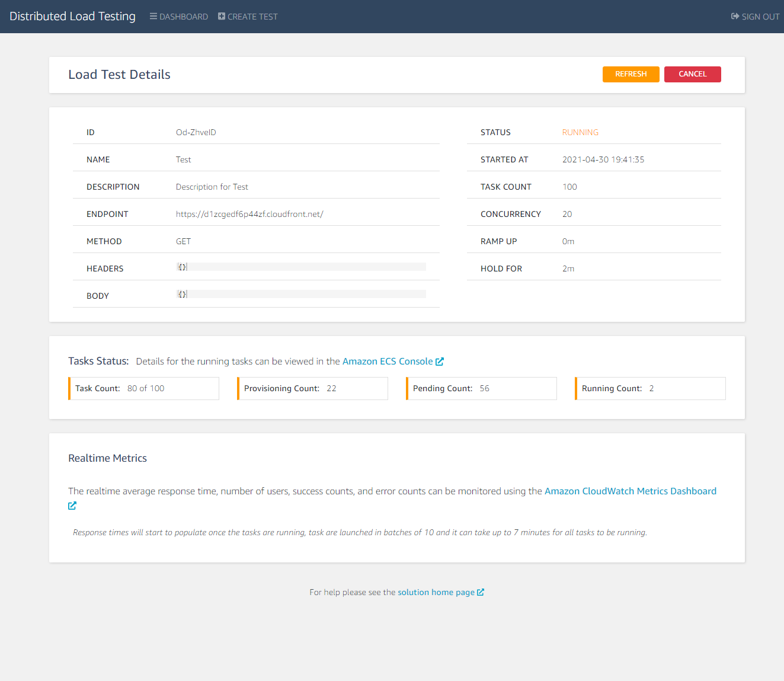784x681 pixels.
Task: Click the external link icon after CloudWatch Metrics Dashboard
Action: (x=72, y=506)
